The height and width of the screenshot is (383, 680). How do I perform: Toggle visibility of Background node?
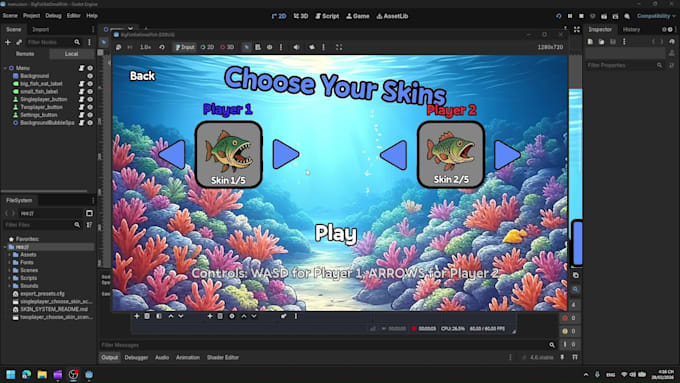[x=90, y=76]
